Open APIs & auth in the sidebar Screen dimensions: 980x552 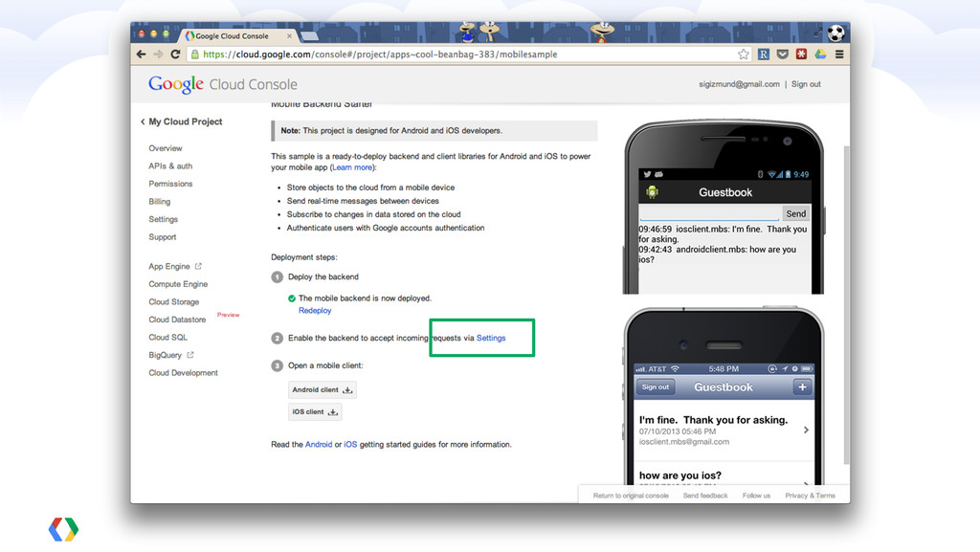tap(170, 166)
